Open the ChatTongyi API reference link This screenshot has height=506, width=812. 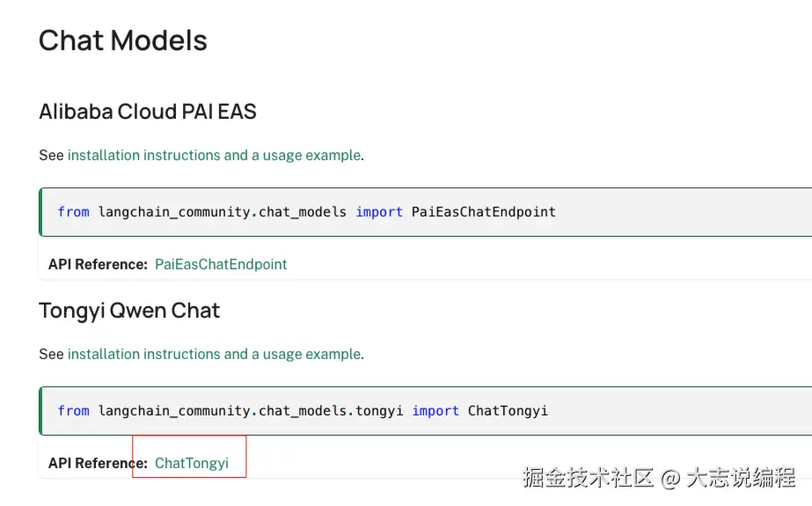[x=191, y=463]
